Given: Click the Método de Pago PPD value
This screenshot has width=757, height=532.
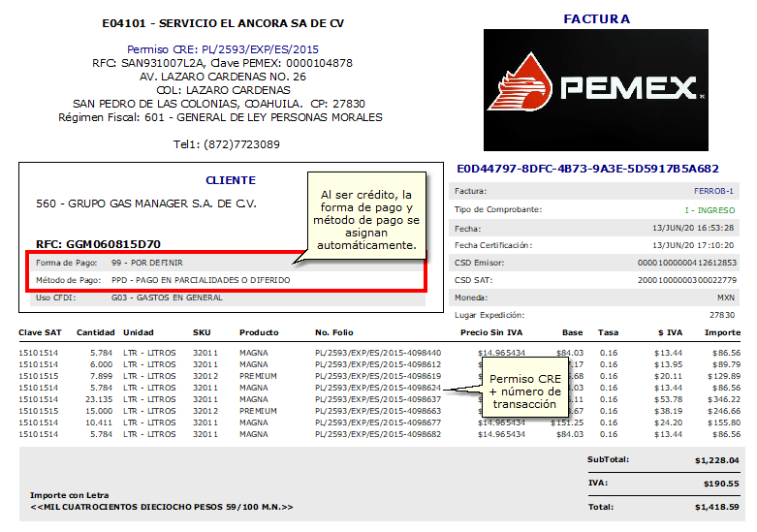Looking at the screenshot, I should 201,280.
